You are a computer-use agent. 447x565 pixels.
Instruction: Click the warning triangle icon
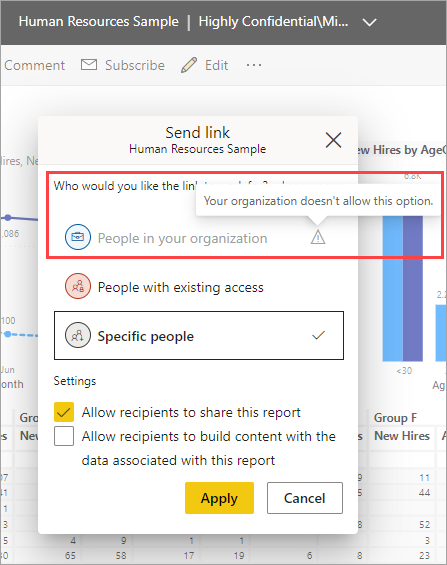(318, 237)
